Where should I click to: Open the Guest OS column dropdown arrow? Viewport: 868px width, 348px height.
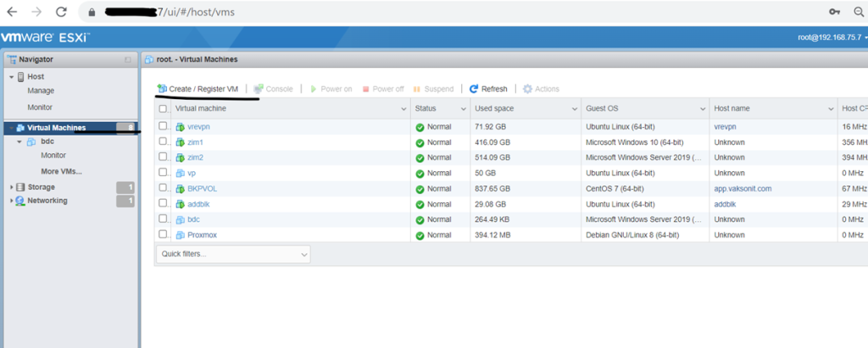pos(703,109)
